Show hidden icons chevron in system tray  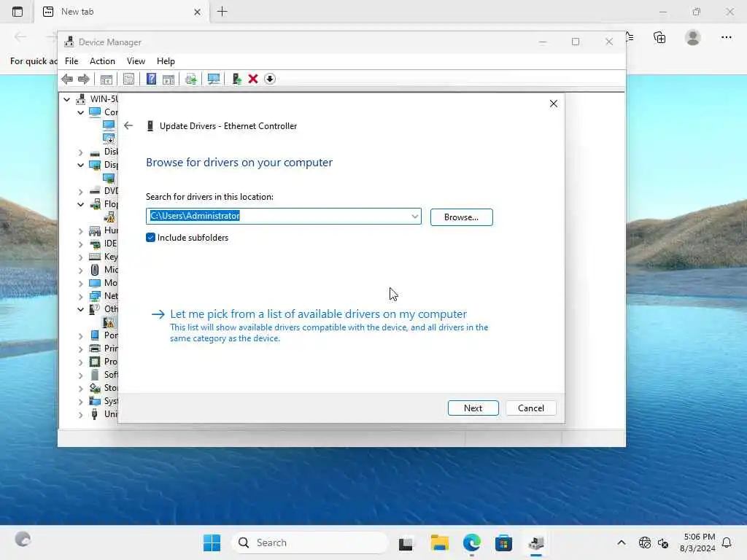pos(622,542)
